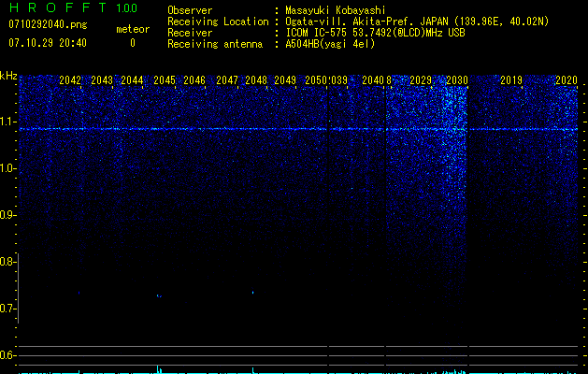Select the 2040 time marker on the spectrogram
This screenshot has height=374, width=588.
click(373, 80)
